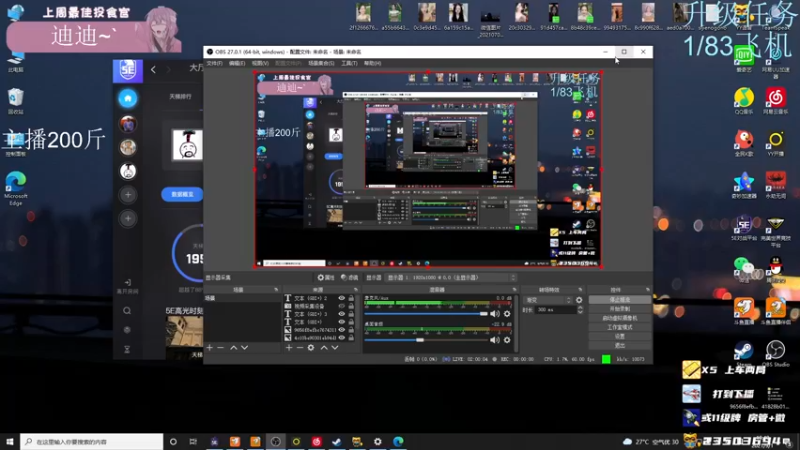Click the 属性 gear button above sources
The image size is (800, 450).
click(x=326, y=278)
